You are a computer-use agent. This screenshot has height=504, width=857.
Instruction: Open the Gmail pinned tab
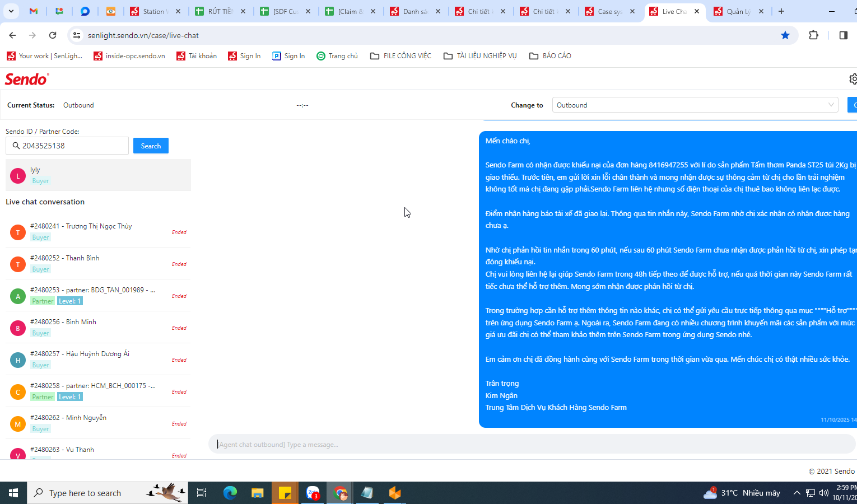click(34, 11)
